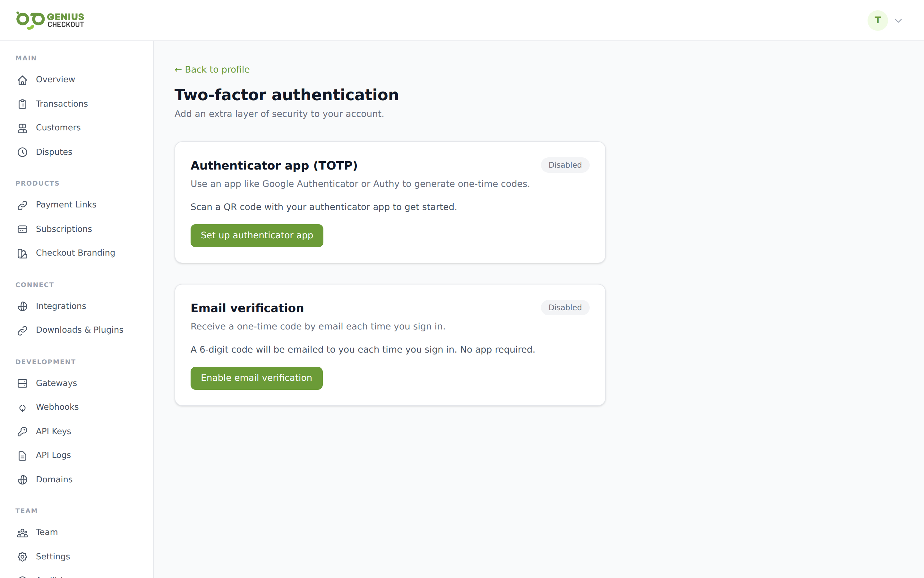The width and height of the screenshot is (924, 578).
Task: Click the Webhooks icon
Action: [x=22, y=407]
